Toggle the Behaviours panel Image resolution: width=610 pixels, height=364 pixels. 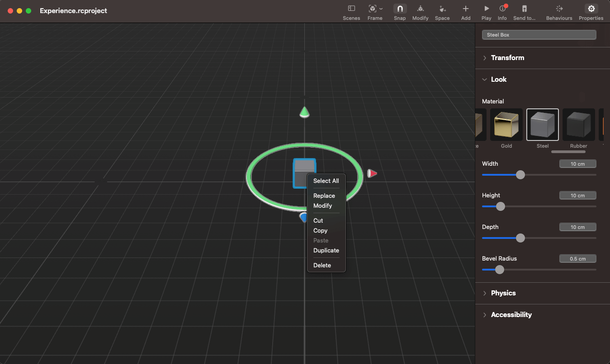point(559,9)
